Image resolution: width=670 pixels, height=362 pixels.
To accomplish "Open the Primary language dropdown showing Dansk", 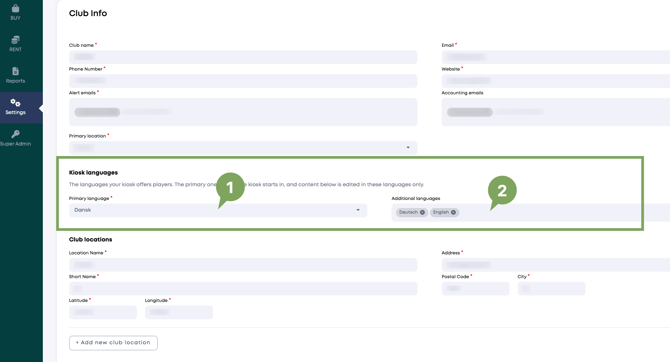I will coord(218,210).
